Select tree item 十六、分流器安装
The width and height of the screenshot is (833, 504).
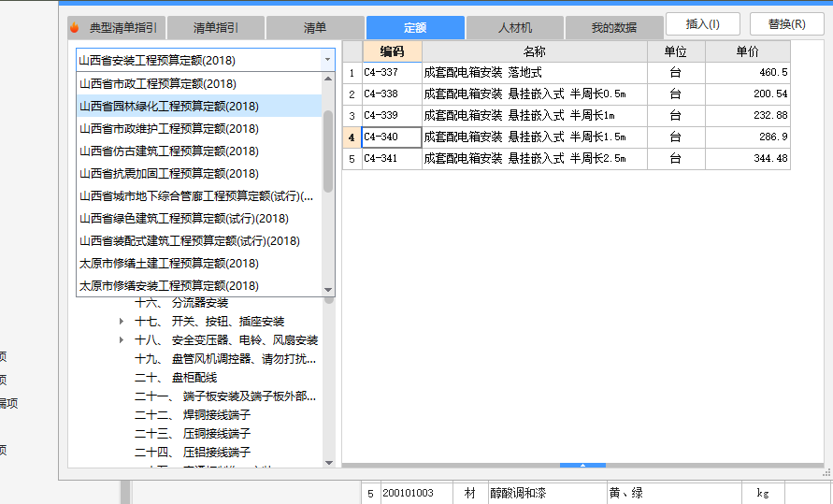(x=181, y=303)
